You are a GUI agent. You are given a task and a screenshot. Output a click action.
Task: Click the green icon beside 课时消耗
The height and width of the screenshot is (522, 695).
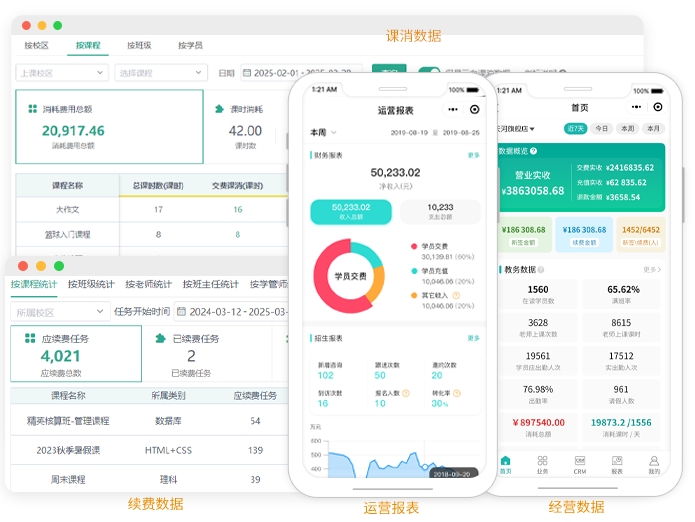click(x=219, y=109)
